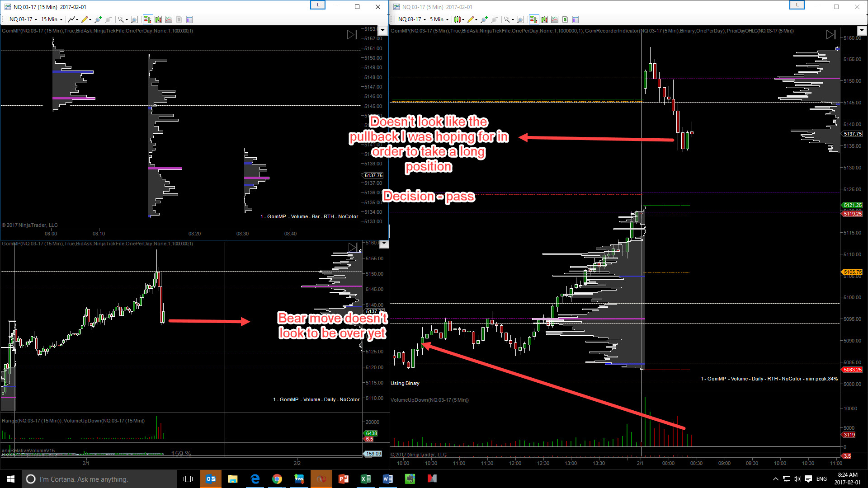Click the orange 5105.75 price marker
Screen dimensions: 868x488
[x=853, y=272]
